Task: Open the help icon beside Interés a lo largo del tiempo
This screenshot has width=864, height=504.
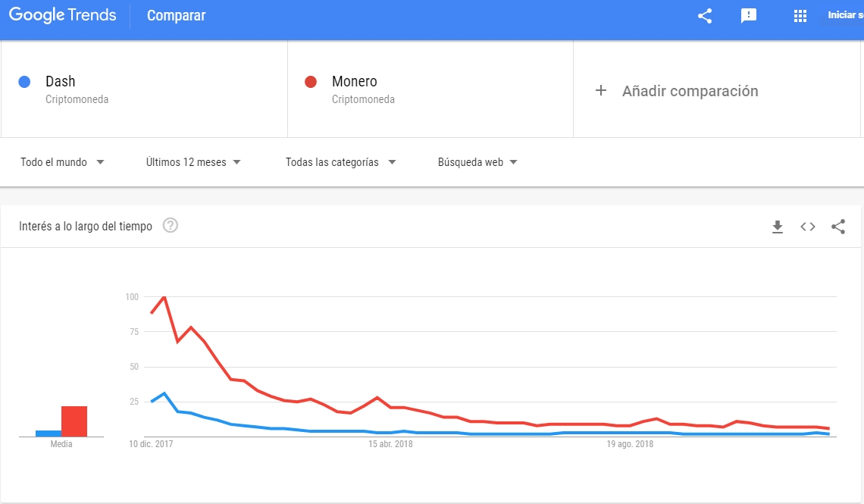Action: 171,225
